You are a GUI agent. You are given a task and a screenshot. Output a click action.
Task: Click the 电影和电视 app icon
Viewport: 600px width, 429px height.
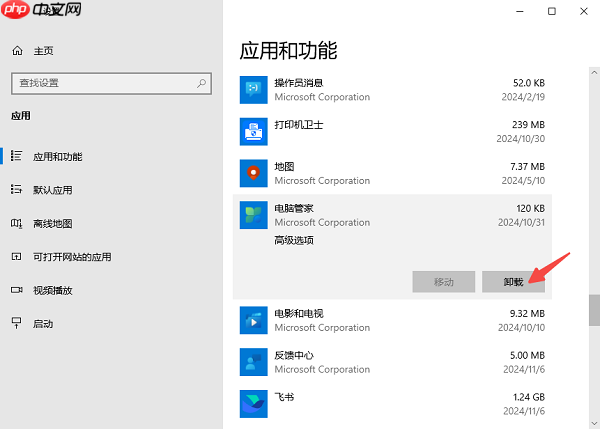coord(254,320)
